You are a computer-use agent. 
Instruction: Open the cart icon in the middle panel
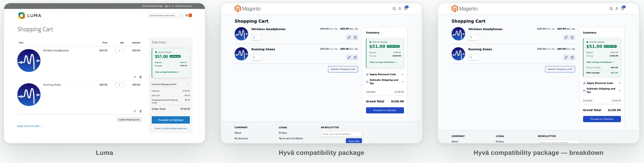pyautogui.click(x=405, y=8)
